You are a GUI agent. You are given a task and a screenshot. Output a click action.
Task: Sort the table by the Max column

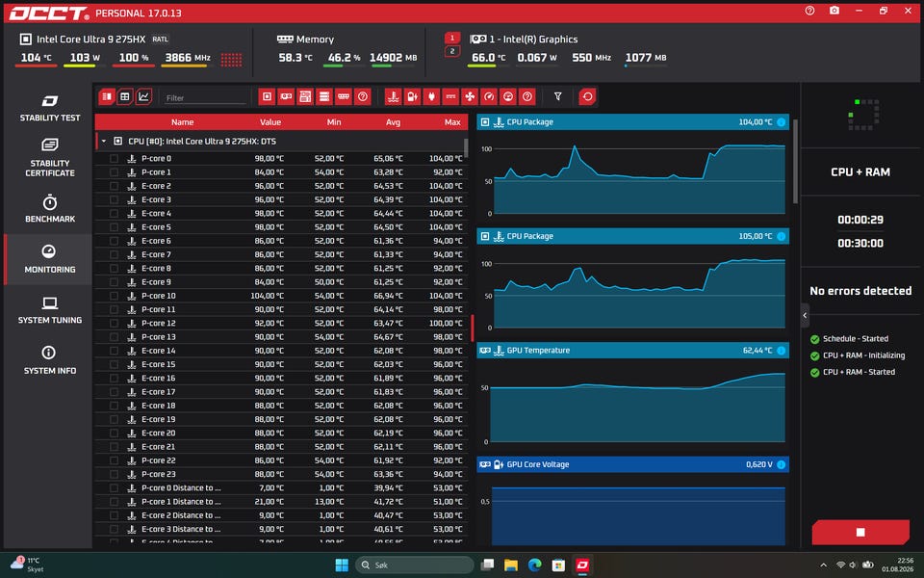(x=452, y=122)
